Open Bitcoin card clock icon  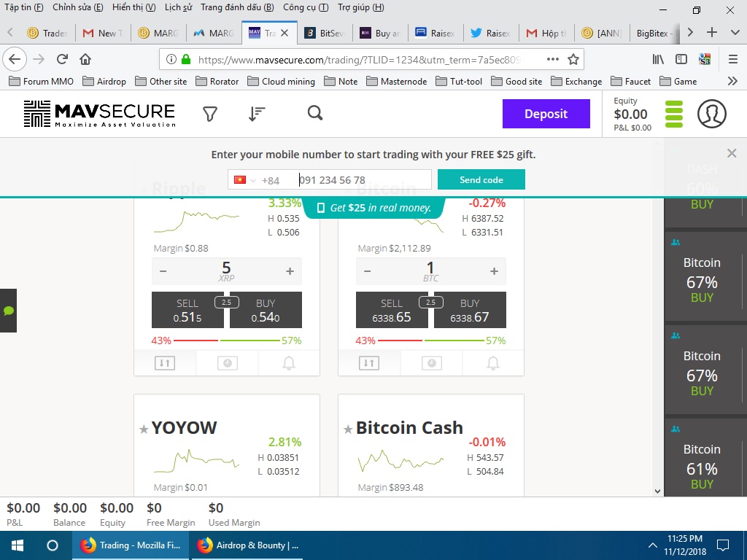coord(432,363)
